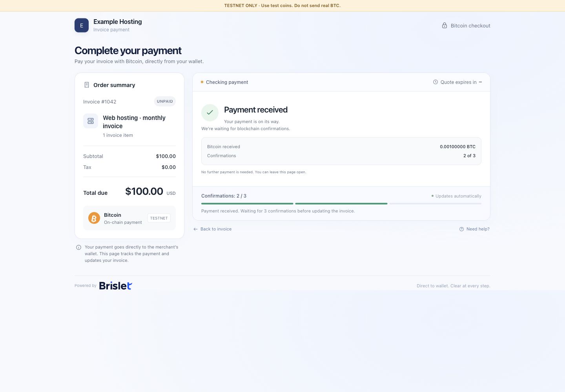This screenshot has width=565, height=392.
Task: Click the 'Updates automatically' text
Action: pyautogui.click(x=458, y=196)
